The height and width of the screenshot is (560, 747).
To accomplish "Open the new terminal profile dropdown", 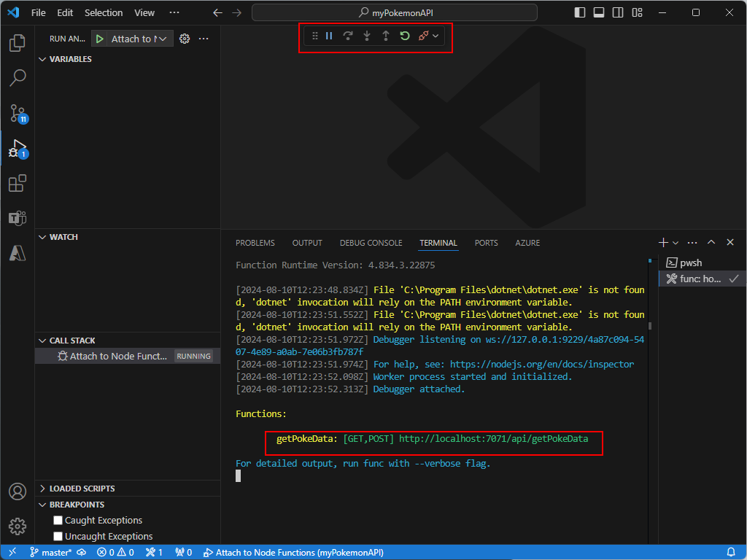I will coord(676,243).
